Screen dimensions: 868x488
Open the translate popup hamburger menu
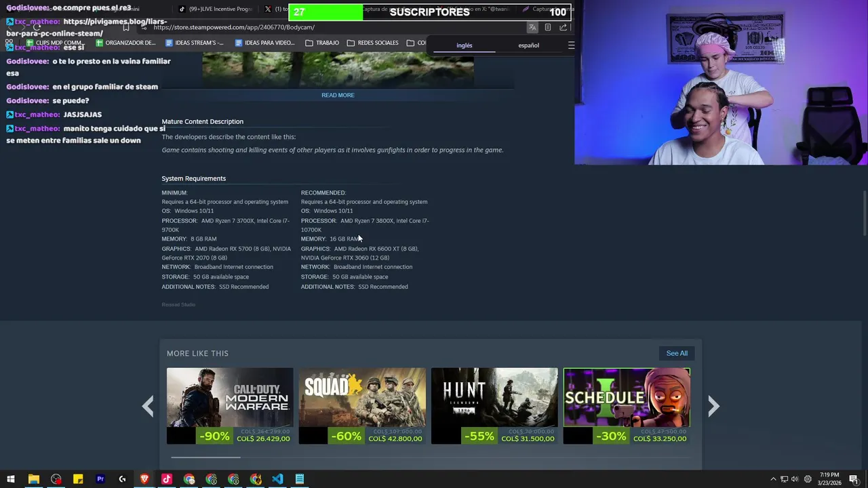click(x=571, y=45)
